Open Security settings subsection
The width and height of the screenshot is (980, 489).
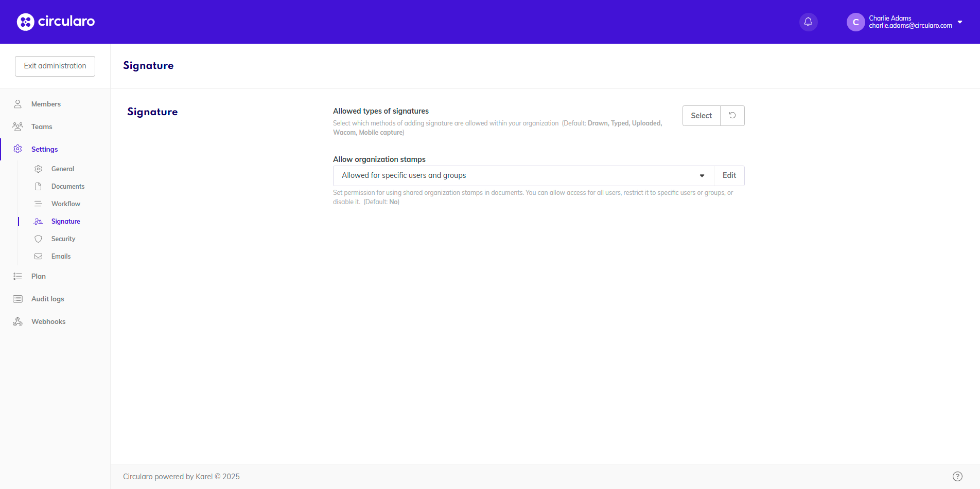[63, 239]
